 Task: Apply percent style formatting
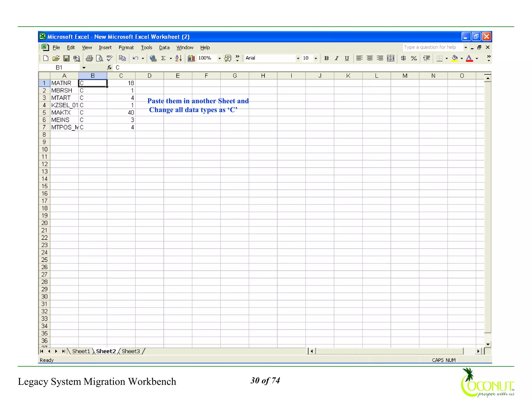(x=414, y=58)
